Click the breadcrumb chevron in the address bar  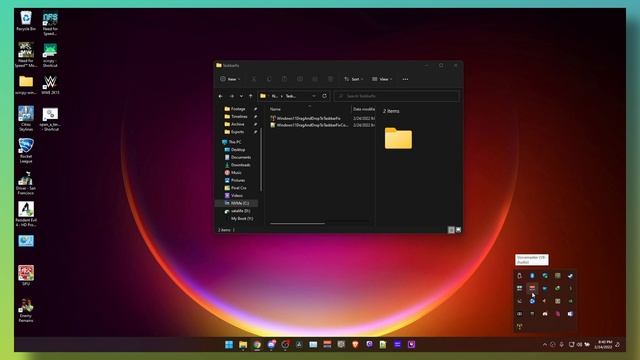[x=282, y=96]
